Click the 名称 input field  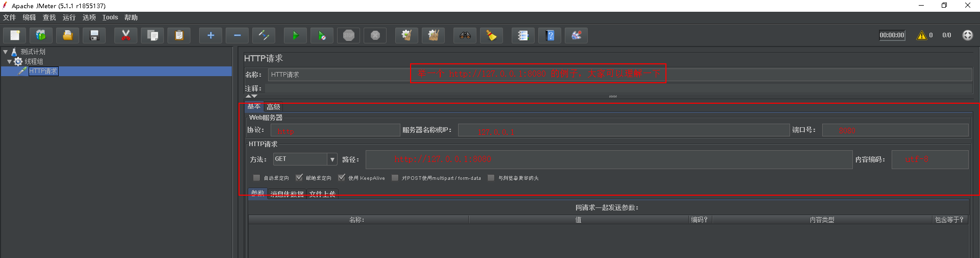[x=620, y=75]
